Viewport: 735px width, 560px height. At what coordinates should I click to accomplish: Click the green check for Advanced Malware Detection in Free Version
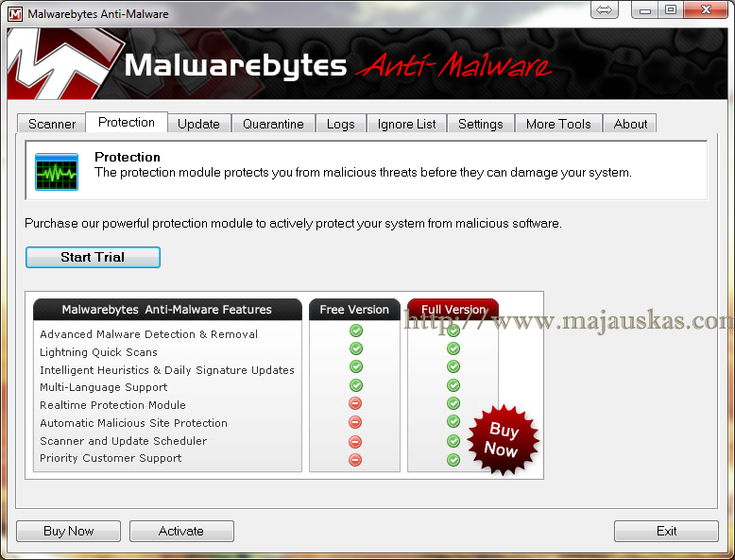pyautogui.click(x=355, y=331)
